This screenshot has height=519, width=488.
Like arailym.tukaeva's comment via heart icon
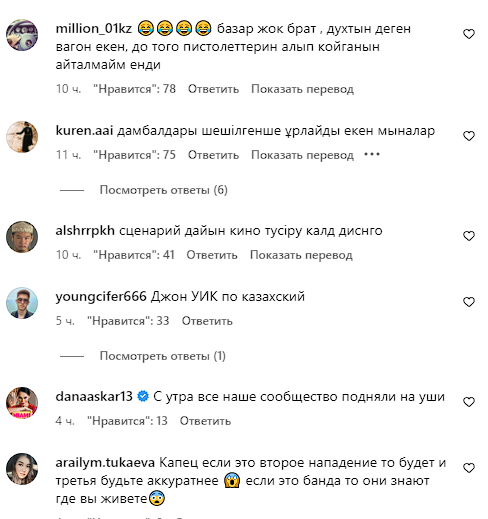(x=469, y=468)
